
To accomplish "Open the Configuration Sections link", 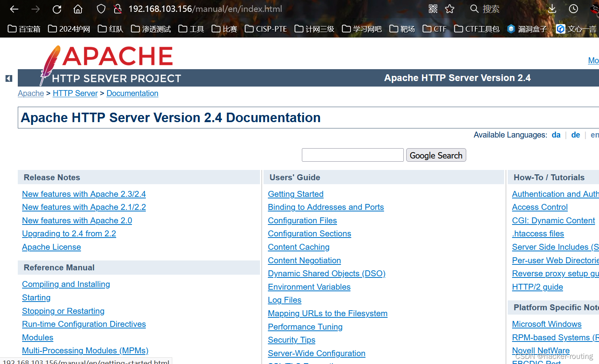I will tap(309, 234).
